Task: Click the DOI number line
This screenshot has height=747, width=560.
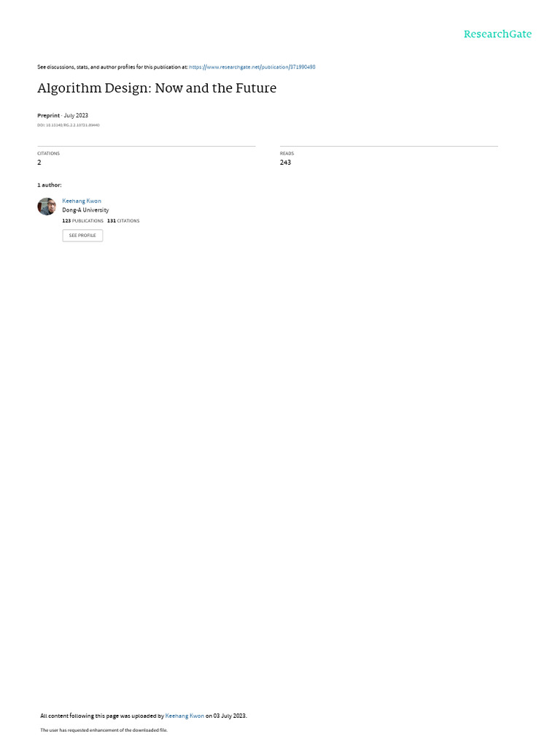Action: (68, 125)
